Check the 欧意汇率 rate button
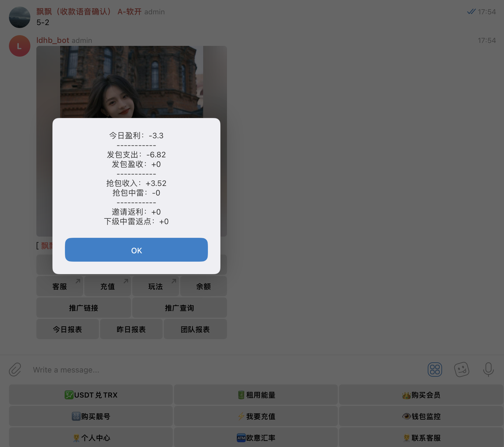The height and width of the screenshot is (447, 504). pyautogui.click(x=256, y=438)
